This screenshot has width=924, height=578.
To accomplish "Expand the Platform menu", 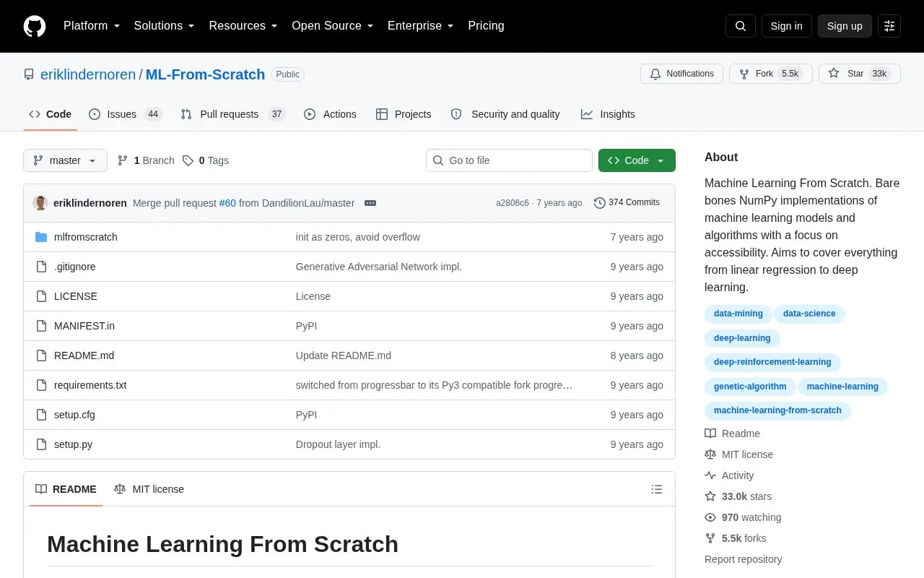I will [92, 26].
